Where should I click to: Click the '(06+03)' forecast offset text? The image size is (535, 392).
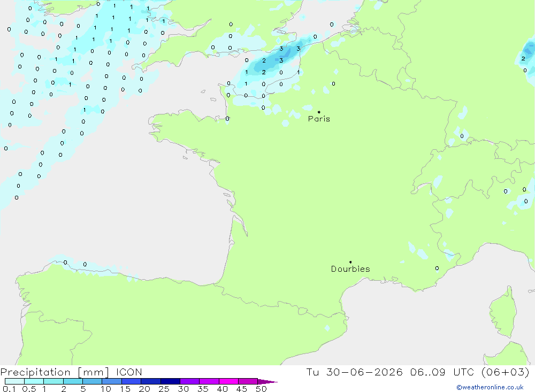(506, 372)
